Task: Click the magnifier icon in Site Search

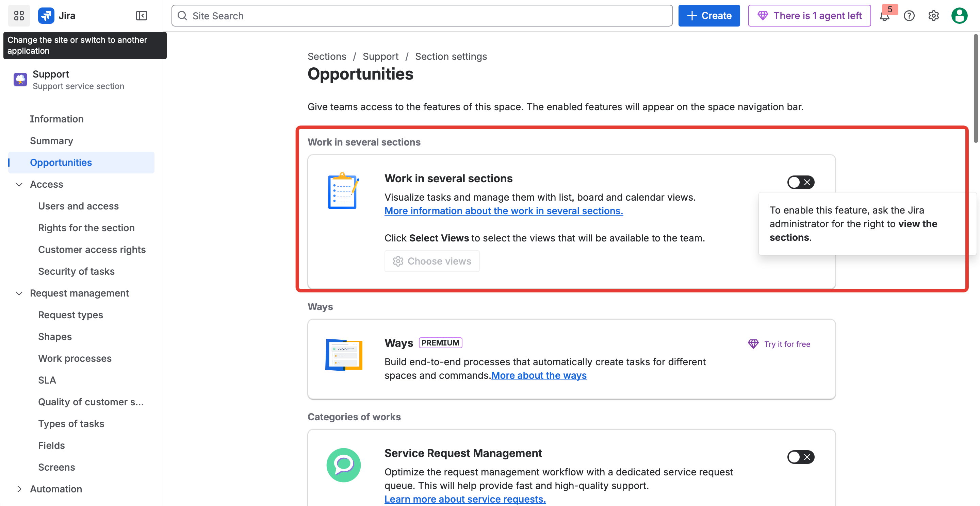Action: pyautogui.click(x=182, y=16)
